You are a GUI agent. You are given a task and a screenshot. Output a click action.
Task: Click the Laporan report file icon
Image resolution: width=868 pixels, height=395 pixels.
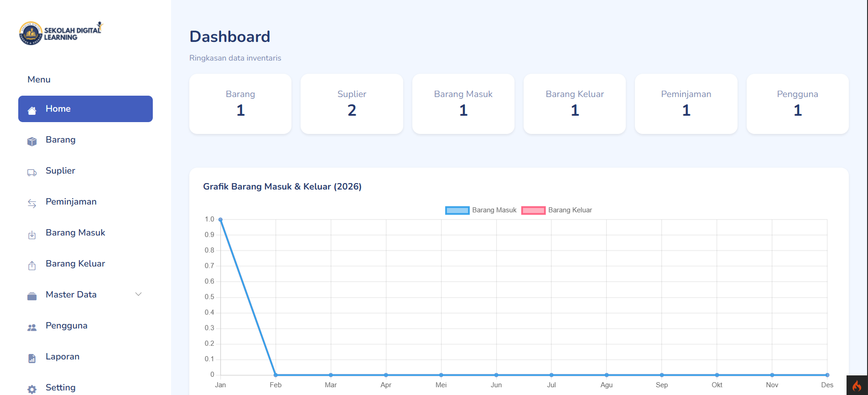click(32, 358)
